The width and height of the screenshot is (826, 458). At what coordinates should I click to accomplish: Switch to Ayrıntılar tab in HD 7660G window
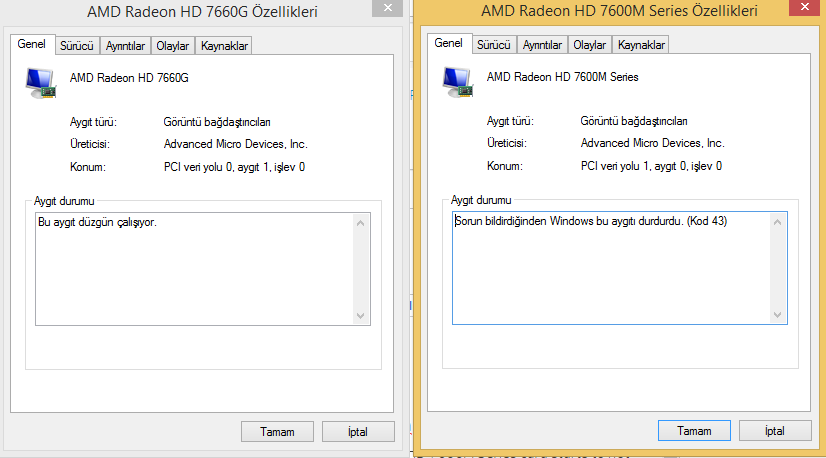124,46
